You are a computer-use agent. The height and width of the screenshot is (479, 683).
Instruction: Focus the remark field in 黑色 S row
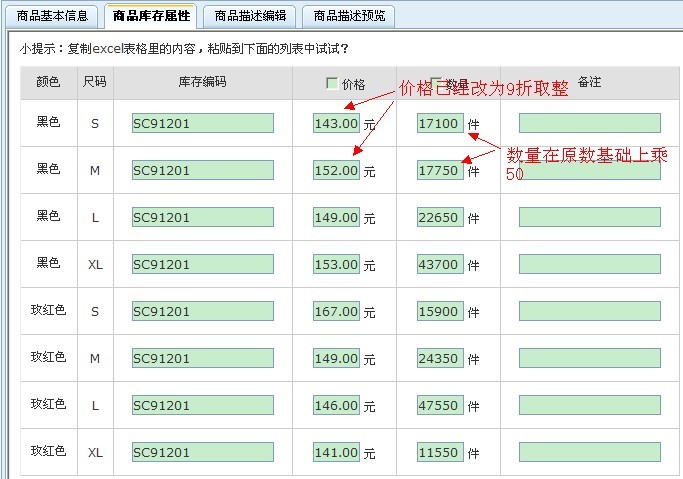click(589, 123)
